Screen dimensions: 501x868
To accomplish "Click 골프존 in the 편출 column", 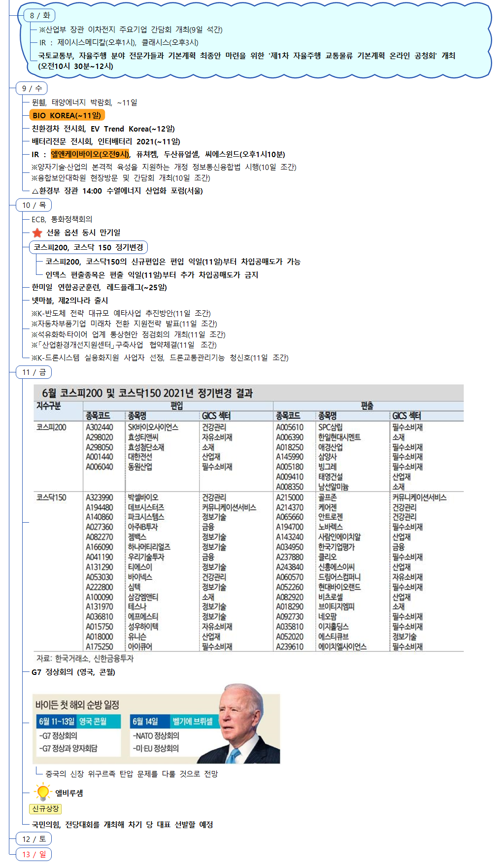I will 327,498.
